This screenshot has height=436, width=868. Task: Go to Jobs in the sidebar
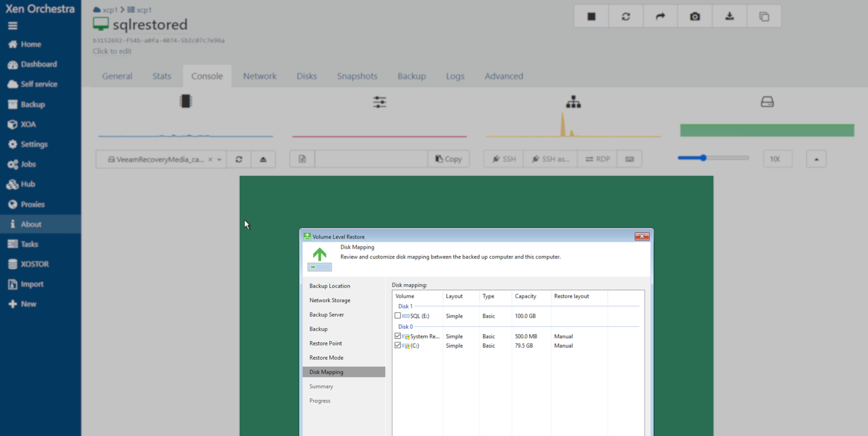pos(22,164)
